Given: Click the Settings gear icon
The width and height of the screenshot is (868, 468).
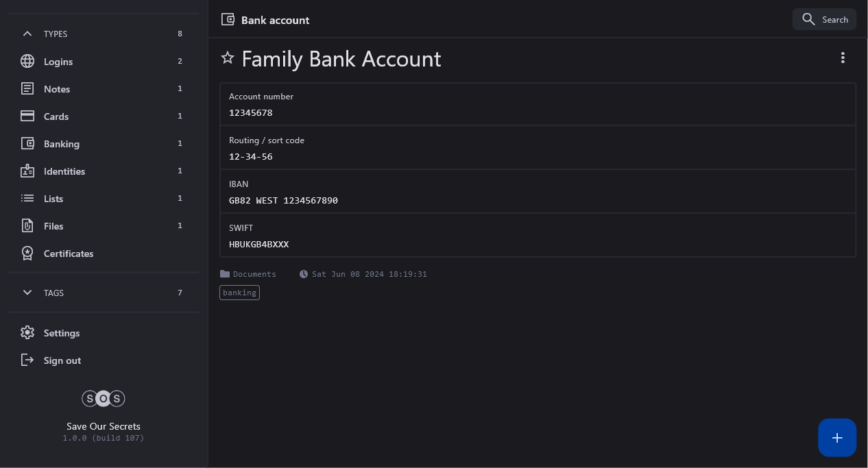Looking at the screenshot, I should coord(27,333).
